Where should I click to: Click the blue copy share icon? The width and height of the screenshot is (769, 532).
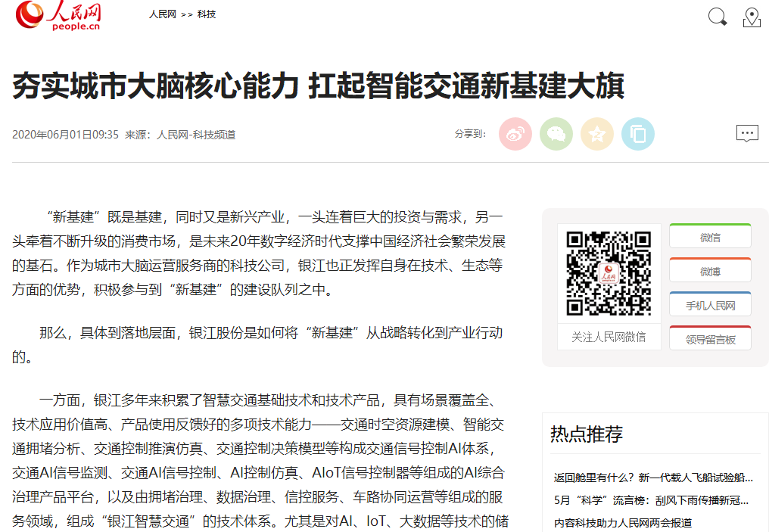coord(638,134)
